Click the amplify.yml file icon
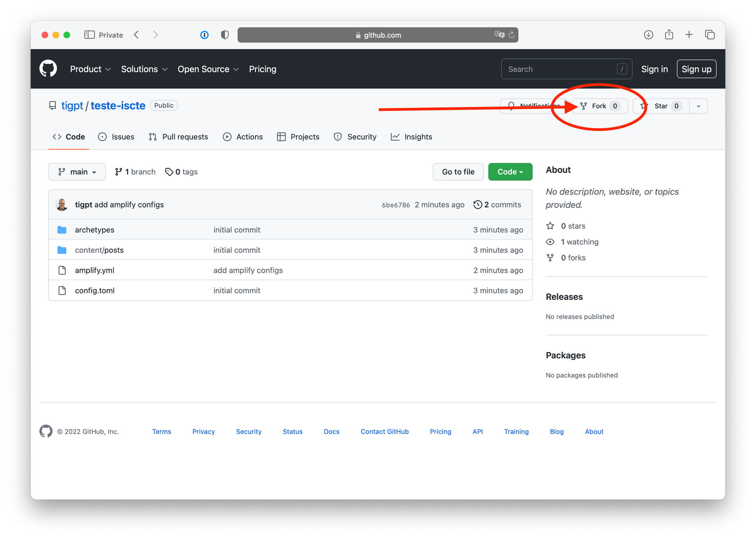 (62, 270)
